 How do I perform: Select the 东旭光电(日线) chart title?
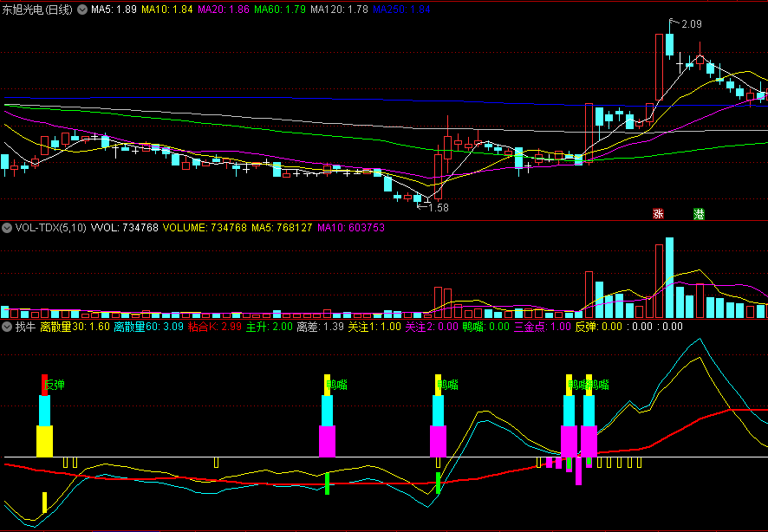(x=38, y=10)
